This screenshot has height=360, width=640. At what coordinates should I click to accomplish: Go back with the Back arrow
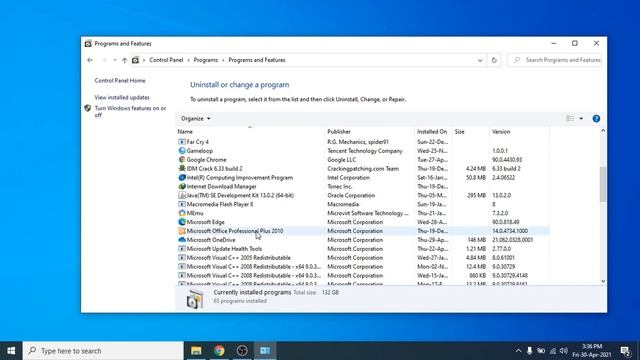click(90, 60)
